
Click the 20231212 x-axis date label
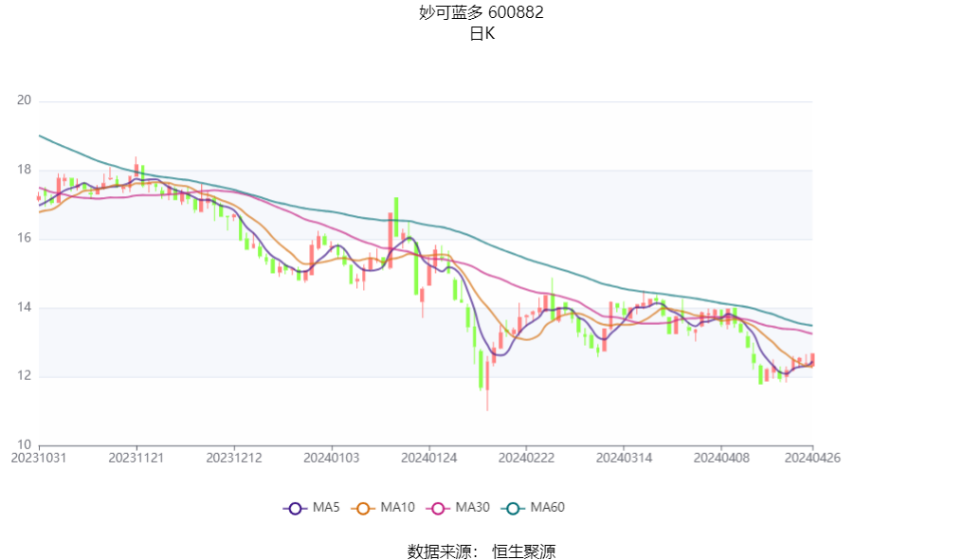(x=234, y=458)
